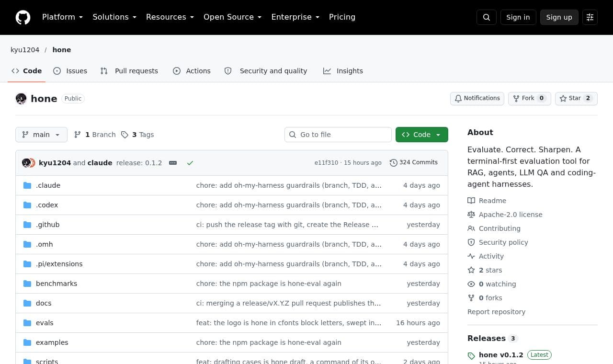Expand the commit message ellipsis icon
613x364 pixels.
173,163
